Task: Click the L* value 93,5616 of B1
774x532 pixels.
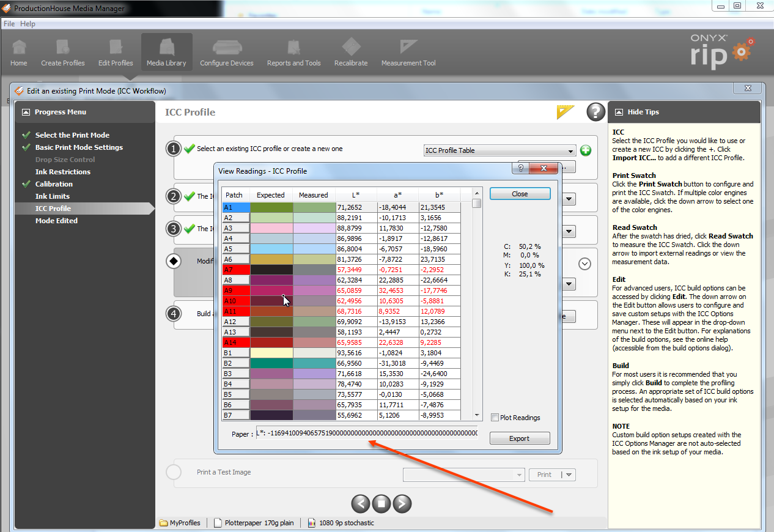Action: (356, 353)
